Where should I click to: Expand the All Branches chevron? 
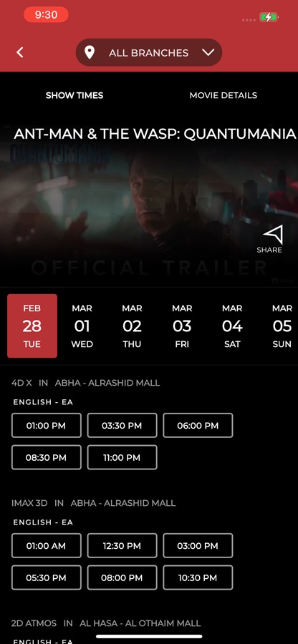(208, 52)
